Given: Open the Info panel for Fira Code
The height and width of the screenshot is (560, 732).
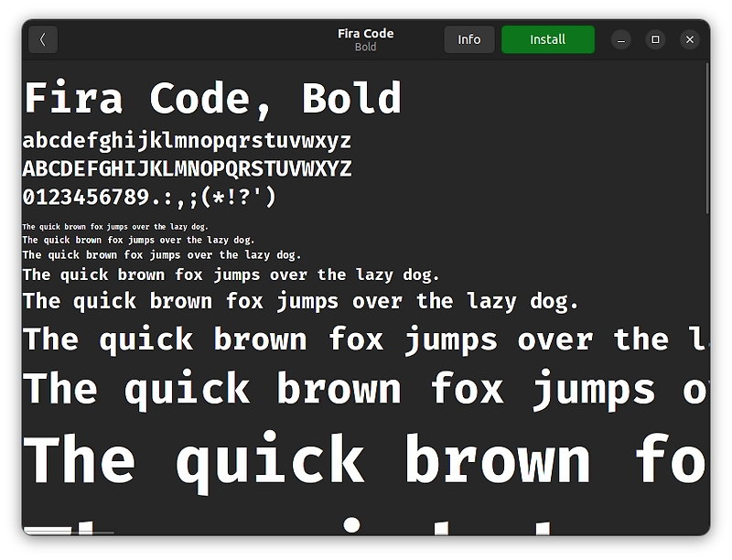Looking at the screenshot, I should pos(468,39).
